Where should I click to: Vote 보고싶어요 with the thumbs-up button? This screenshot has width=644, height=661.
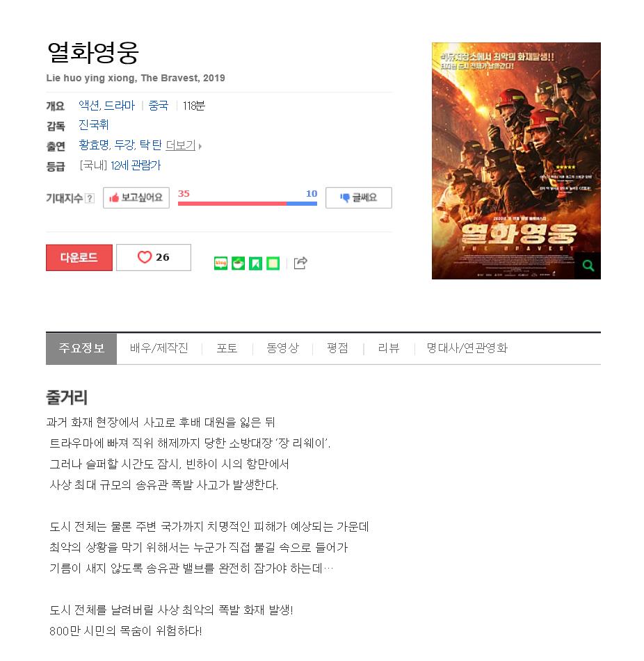136,197
